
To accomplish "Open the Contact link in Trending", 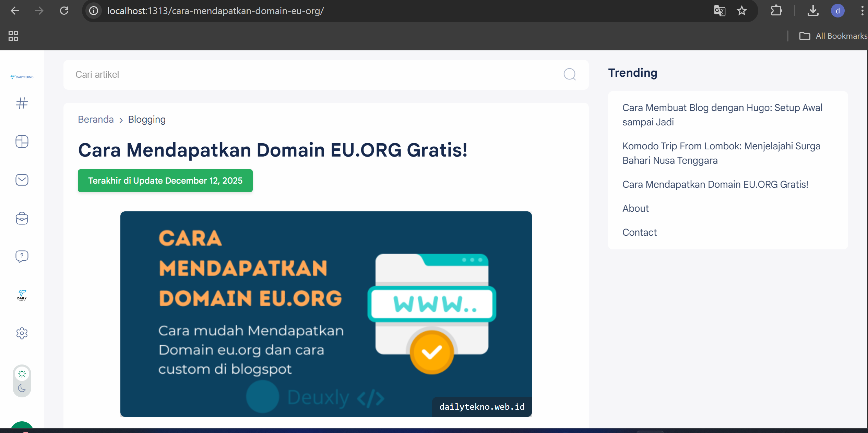I will click(640, 232).
